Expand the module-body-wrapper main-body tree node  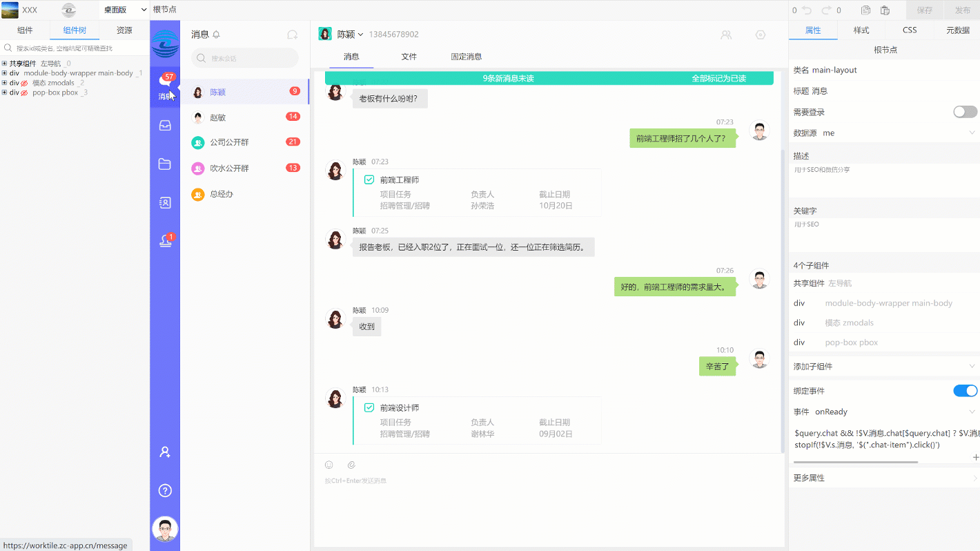click(4, 73)
